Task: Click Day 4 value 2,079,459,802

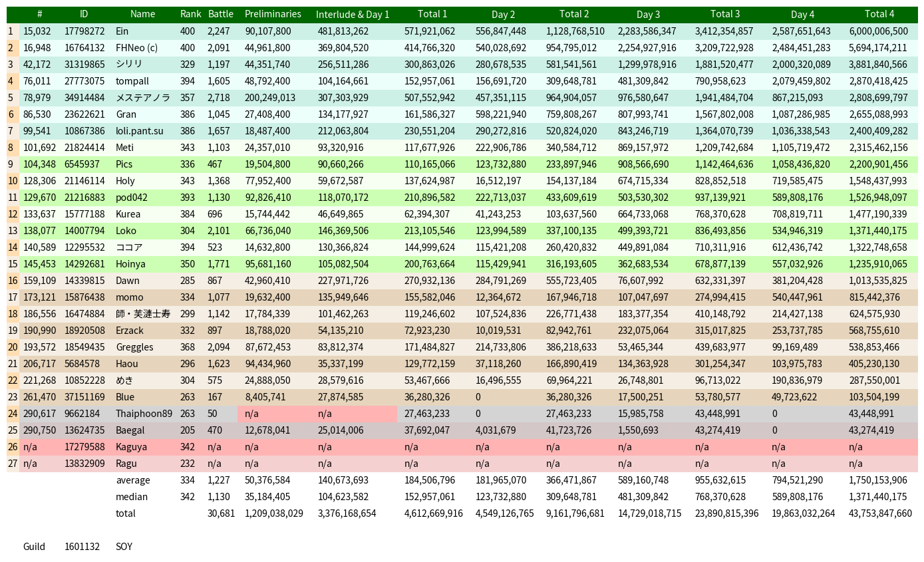Action: (x=802, y=81)
